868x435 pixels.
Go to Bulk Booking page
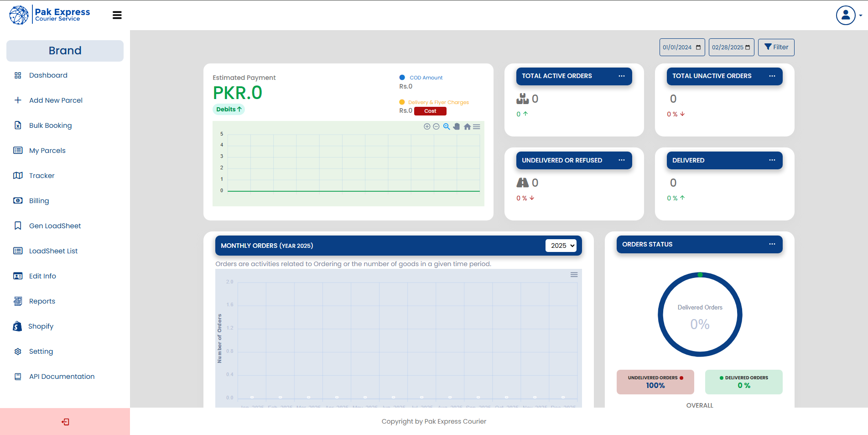coord(50,126)
